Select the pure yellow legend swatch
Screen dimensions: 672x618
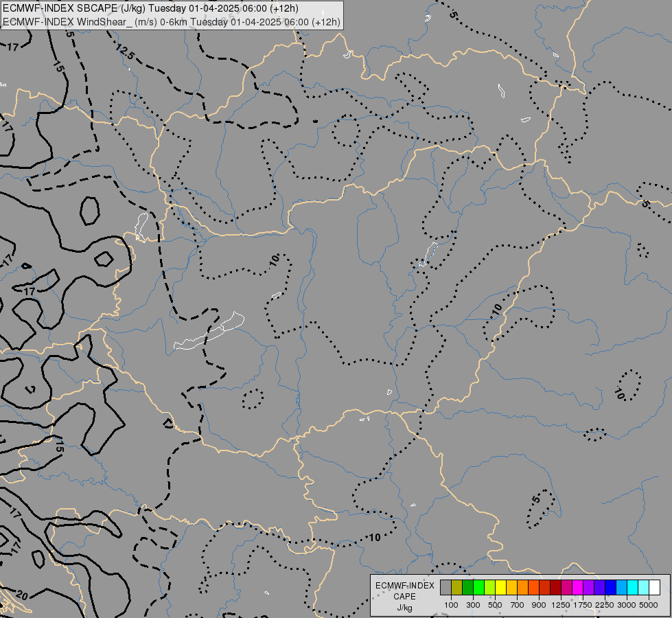500,588
